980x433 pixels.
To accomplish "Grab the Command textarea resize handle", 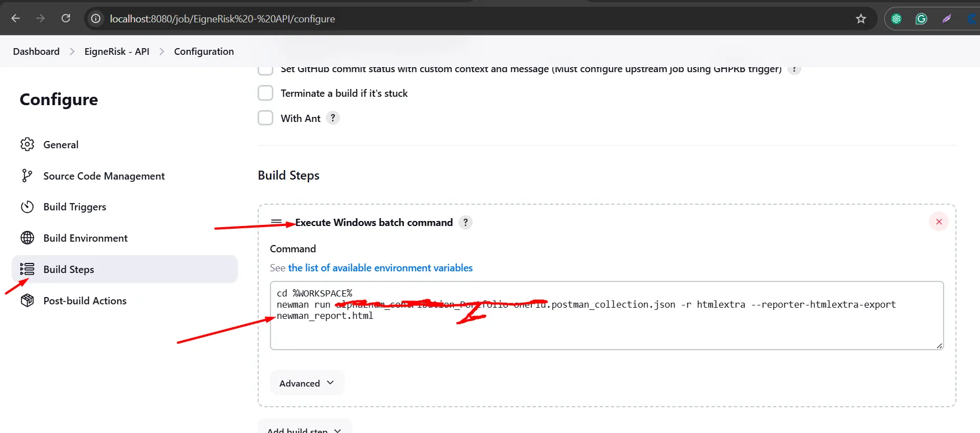I will 939,345.
